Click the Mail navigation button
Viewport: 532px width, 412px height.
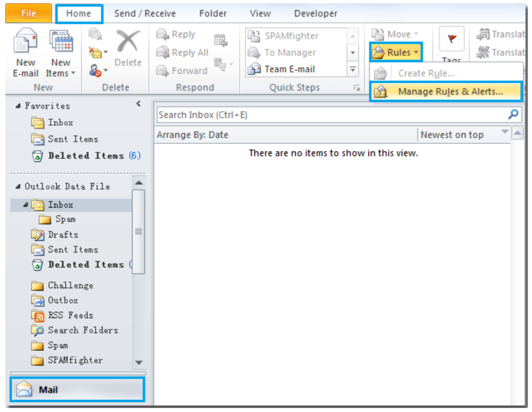click(x=77, y=390)
